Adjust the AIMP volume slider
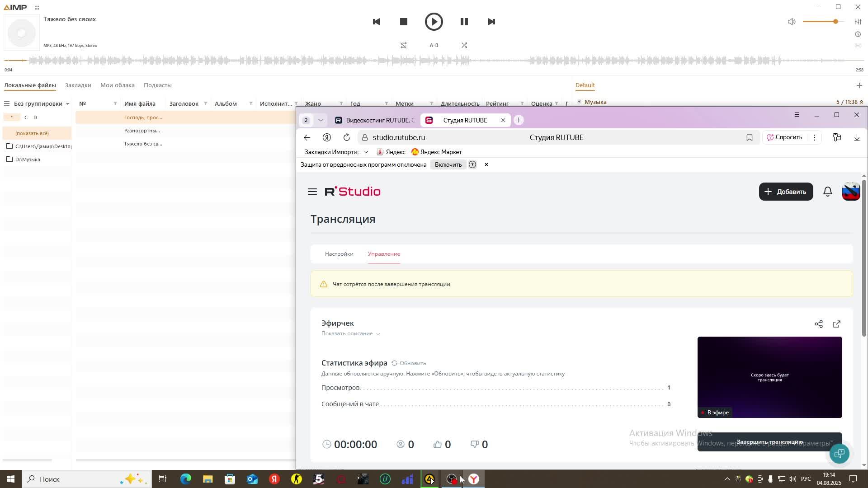Viewport: 868px width, 488px height. tap(823, 22)
